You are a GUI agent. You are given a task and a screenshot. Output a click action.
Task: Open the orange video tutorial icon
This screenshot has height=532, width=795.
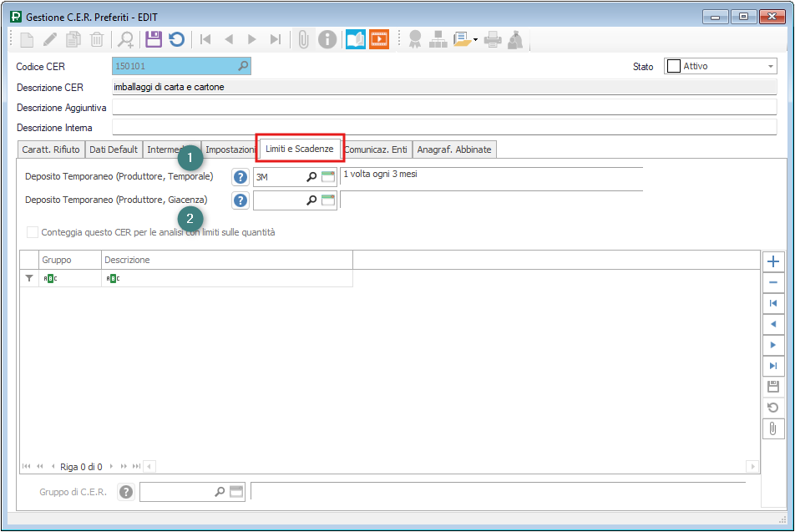point(379,39)
